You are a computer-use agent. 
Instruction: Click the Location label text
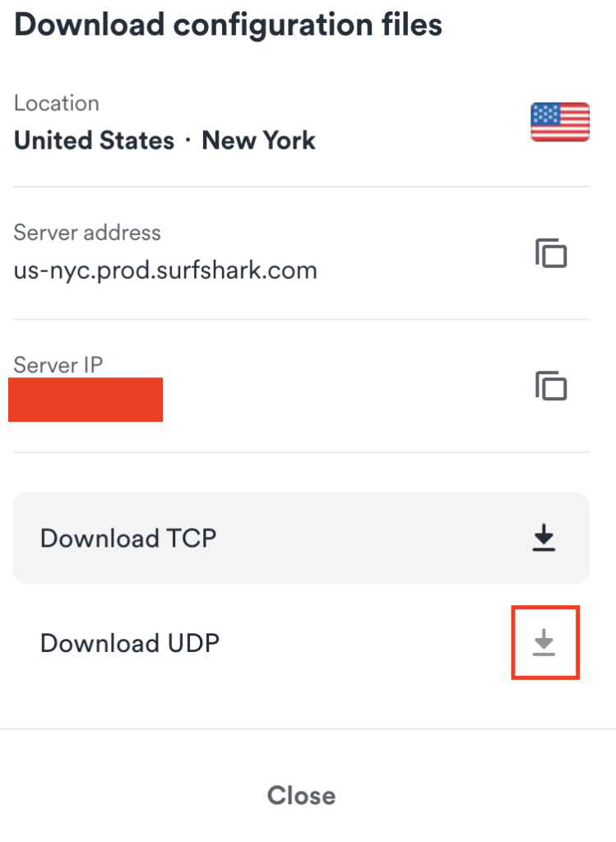(x=57, y=103)
